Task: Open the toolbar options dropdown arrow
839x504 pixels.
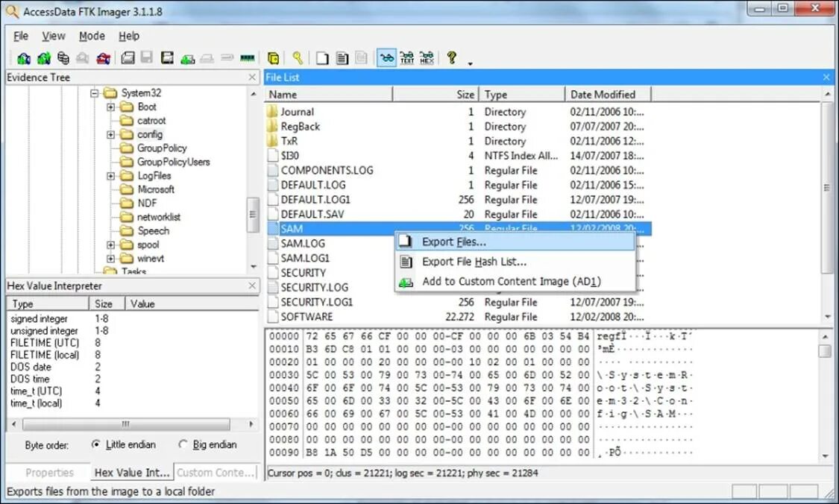Action: click(471, 63)
